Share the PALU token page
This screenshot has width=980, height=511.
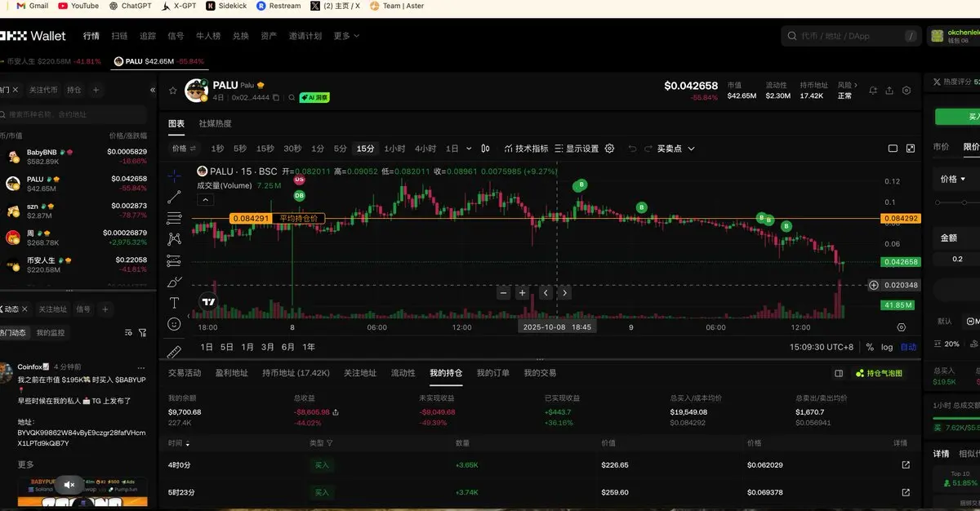click(x=889, y=91)
